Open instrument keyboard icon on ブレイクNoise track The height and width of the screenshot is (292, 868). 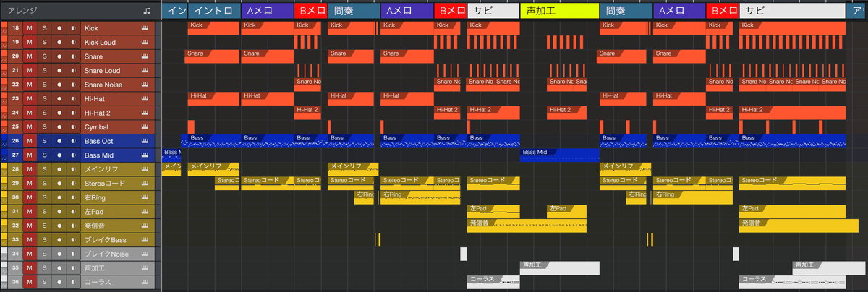coord(144,254)
